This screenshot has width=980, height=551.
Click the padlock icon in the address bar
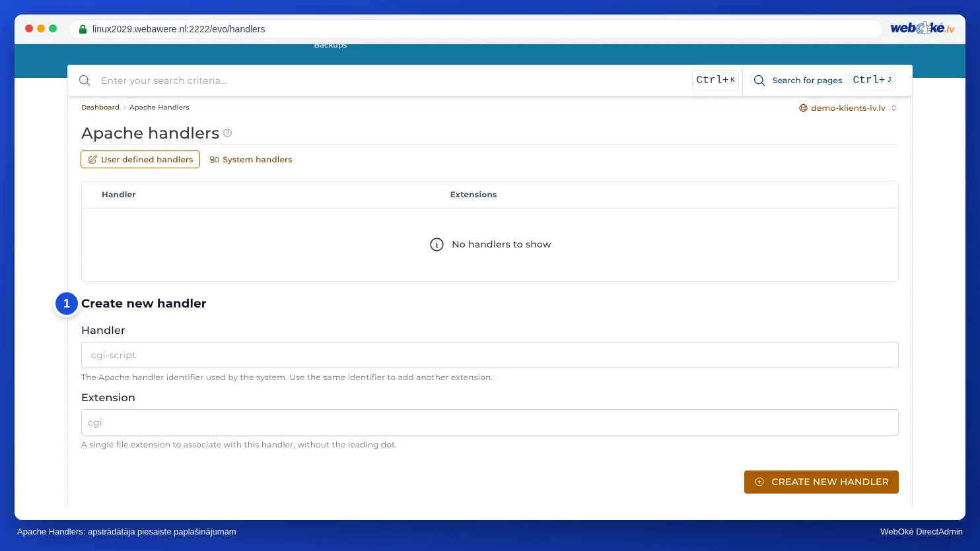click(x=83, y=29)
